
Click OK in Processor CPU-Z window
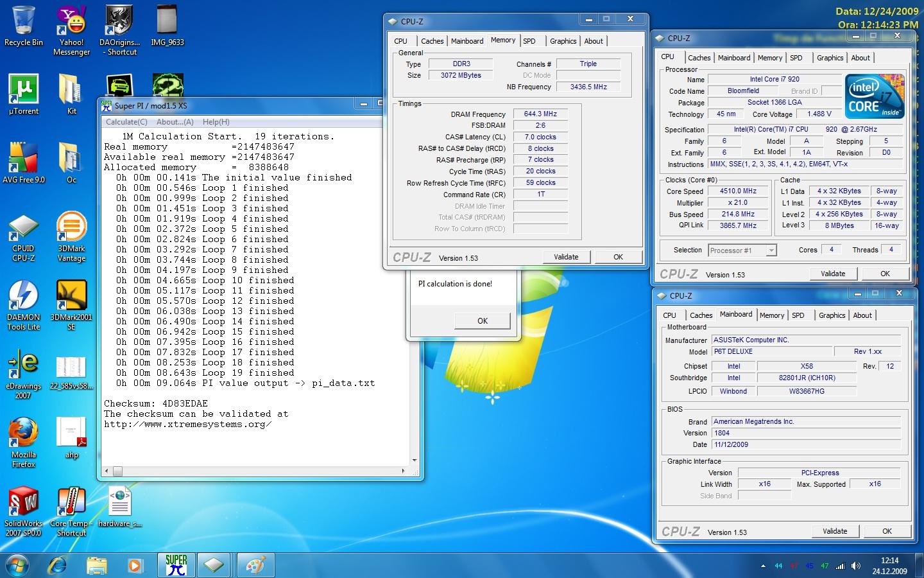[885, 274]
